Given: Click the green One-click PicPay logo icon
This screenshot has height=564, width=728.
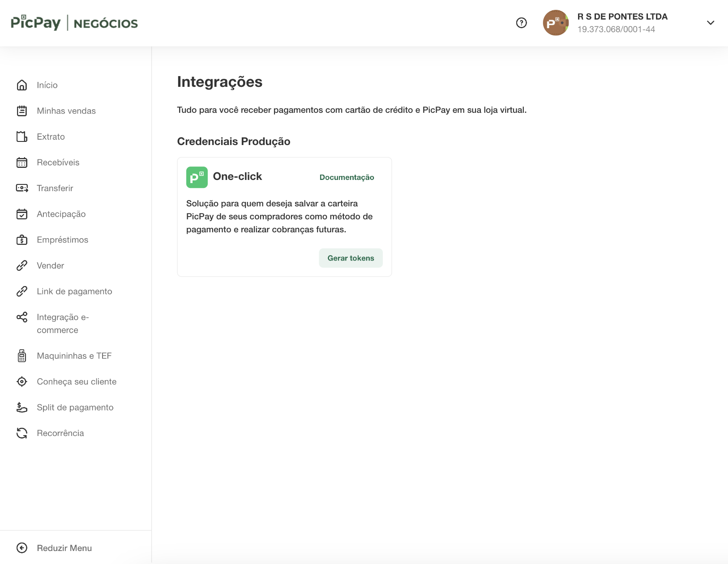Looking at the screenshot, I should [x=197, y=177].
